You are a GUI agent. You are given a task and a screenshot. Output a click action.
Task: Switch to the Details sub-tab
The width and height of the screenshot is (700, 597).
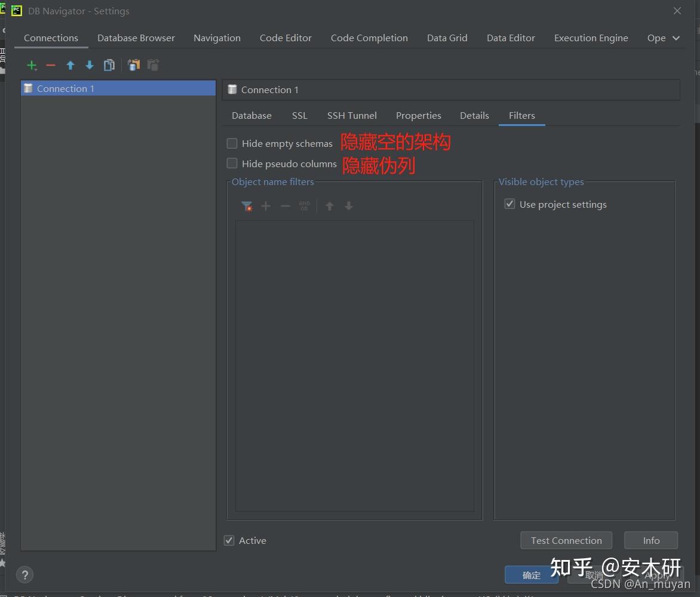point(474,116)
